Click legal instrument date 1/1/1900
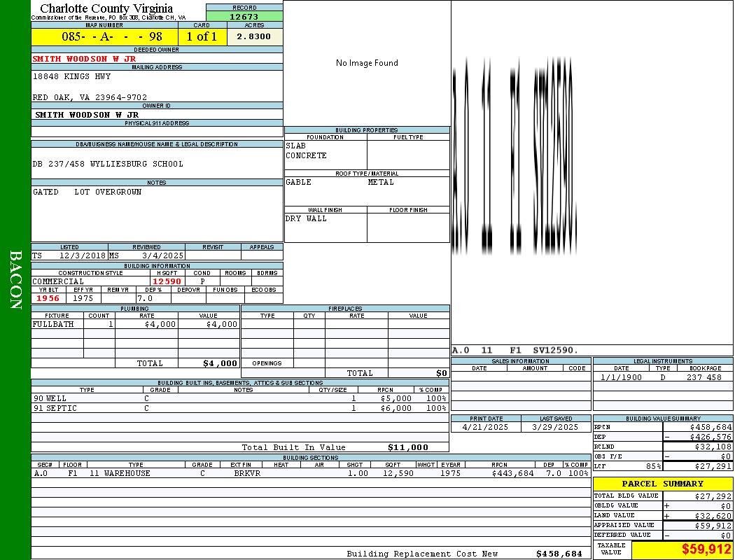This screenshot has height=560, width=735. pyautogui.click(x=621, y=377)
